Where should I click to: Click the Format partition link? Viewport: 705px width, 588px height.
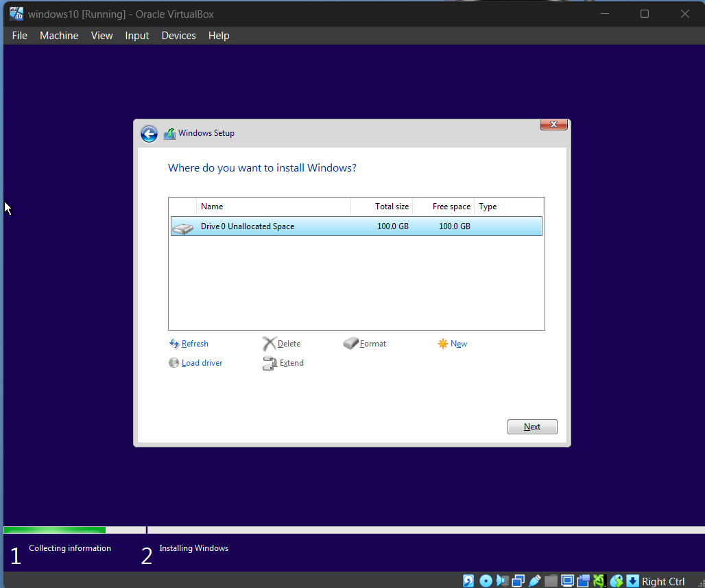[373, 344]
